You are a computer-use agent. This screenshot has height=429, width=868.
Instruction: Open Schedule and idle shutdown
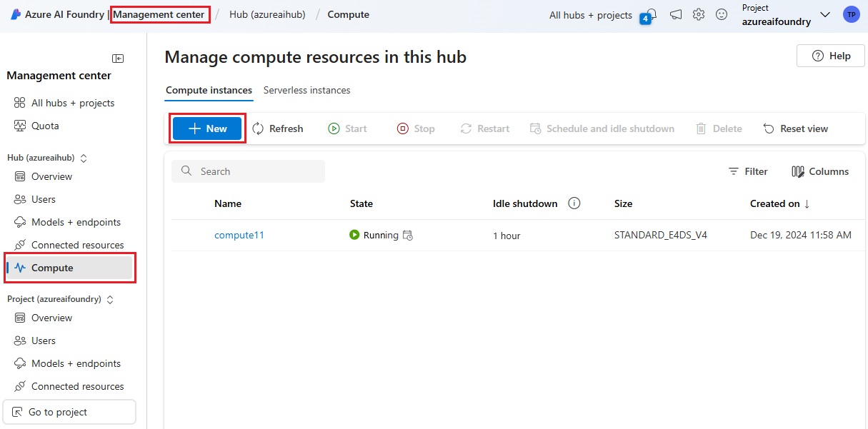pyautogui.click(x=602, y=128)
